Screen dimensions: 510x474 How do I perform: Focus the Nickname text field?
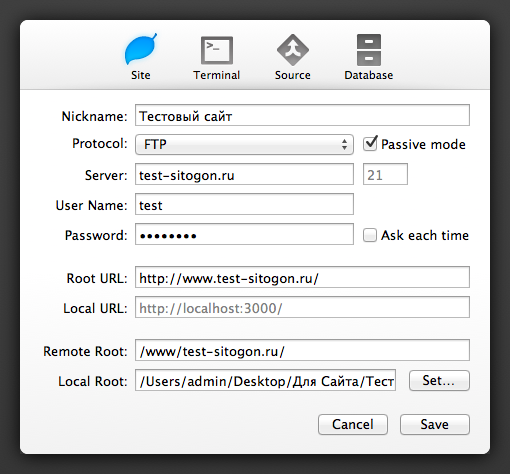coord(302,115)
